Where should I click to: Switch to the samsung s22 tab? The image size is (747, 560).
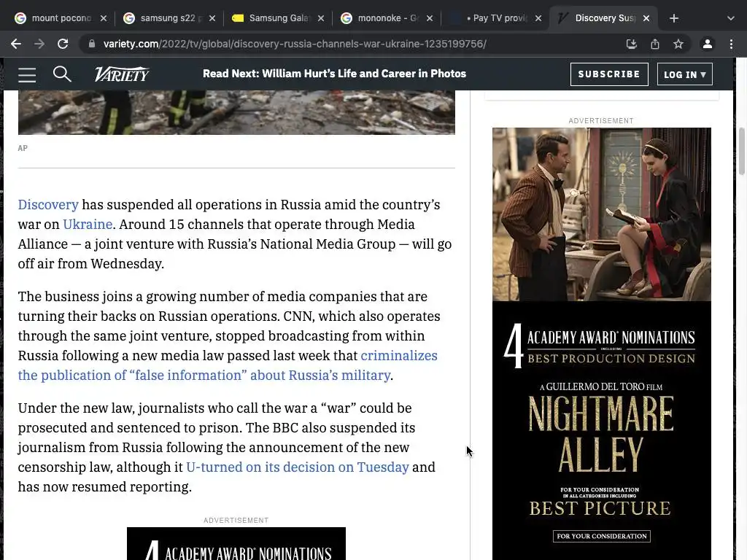pos(169,18)
